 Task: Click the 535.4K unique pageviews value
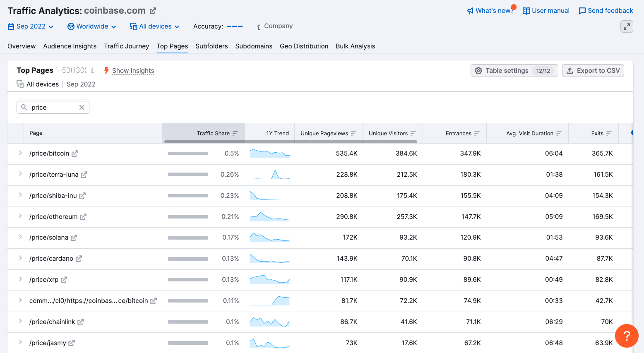(x=347, y=154)
